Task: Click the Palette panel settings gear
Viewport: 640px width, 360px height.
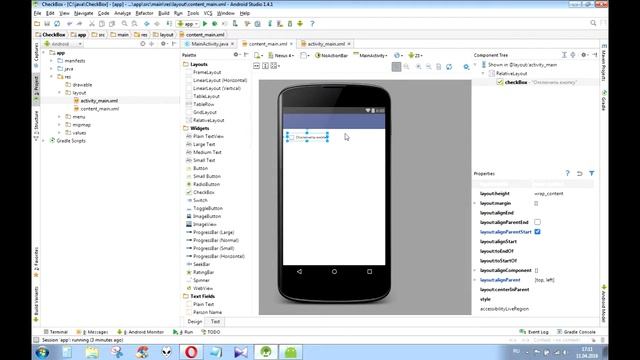Action: tap(236, 55)
